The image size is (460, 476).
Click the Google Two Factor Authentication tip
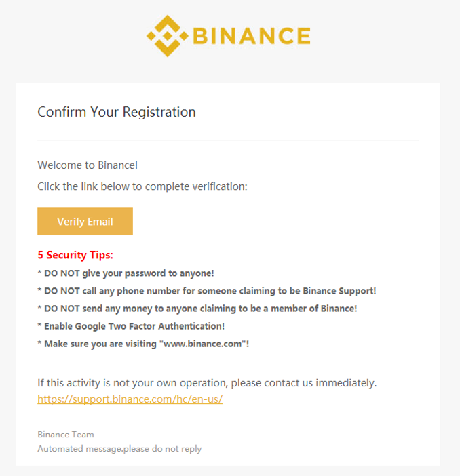[x=131, y=326]
